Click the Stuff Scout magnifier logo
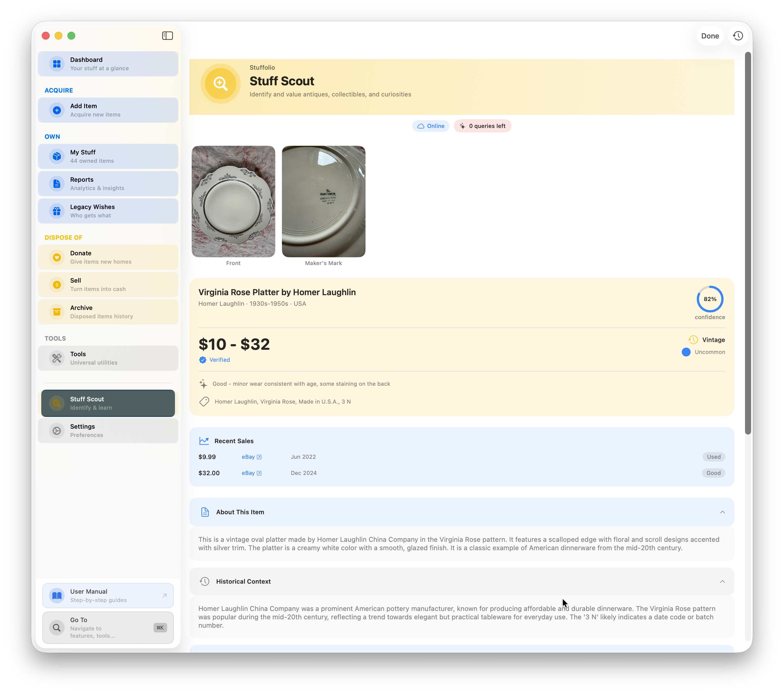The width and height of the screenshot is (784, 694). 221,83
